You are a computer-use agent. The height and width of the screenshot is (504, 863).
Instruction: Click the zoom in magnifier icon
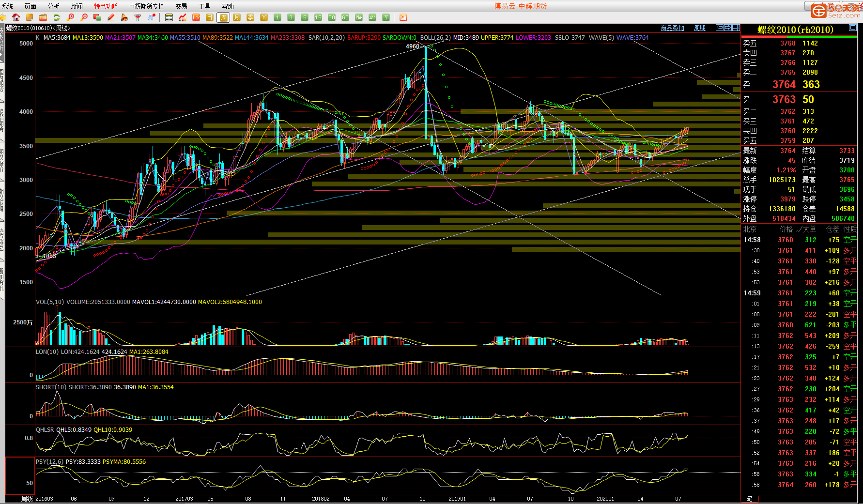point(71,17)
